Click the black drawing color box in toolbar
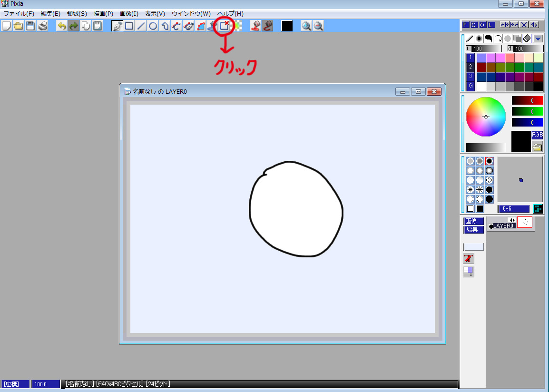Screen dimensions: 549x392 pyautogui.click(x=287, y=26)
